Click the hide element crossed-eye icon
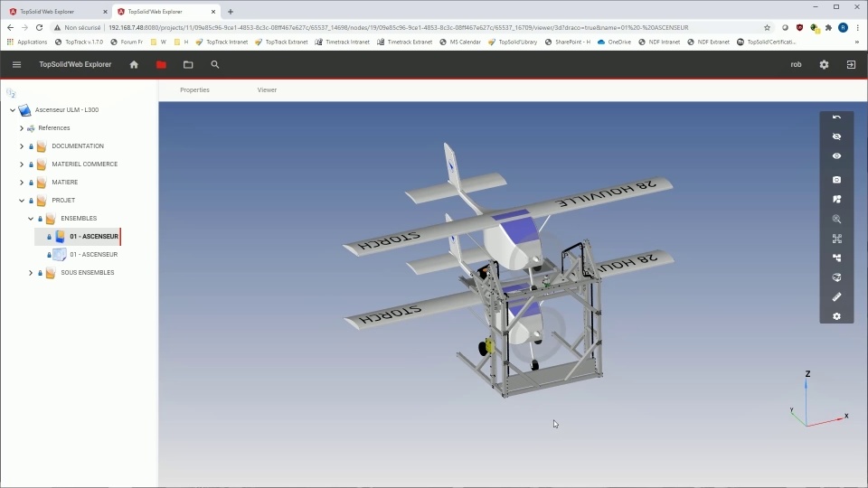The width and height of the screenshot is (868, 488). 836,136
